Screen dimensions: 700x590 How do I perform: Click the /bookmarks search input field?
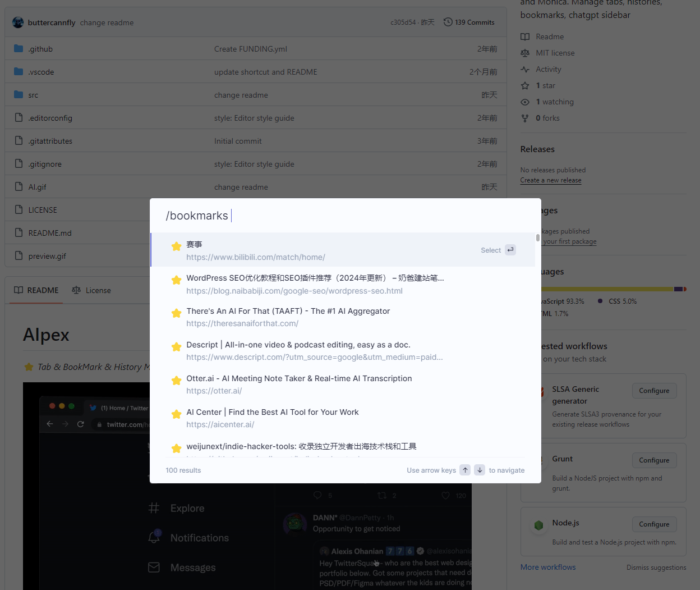click(x=346, y=216)
